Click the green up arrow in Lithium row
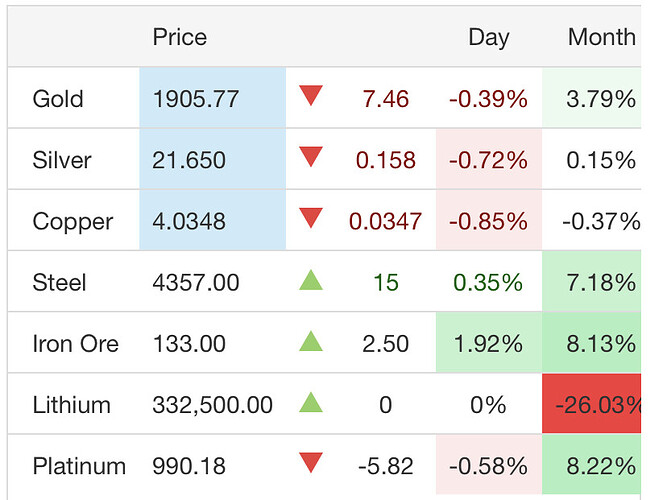 [312, 405]
